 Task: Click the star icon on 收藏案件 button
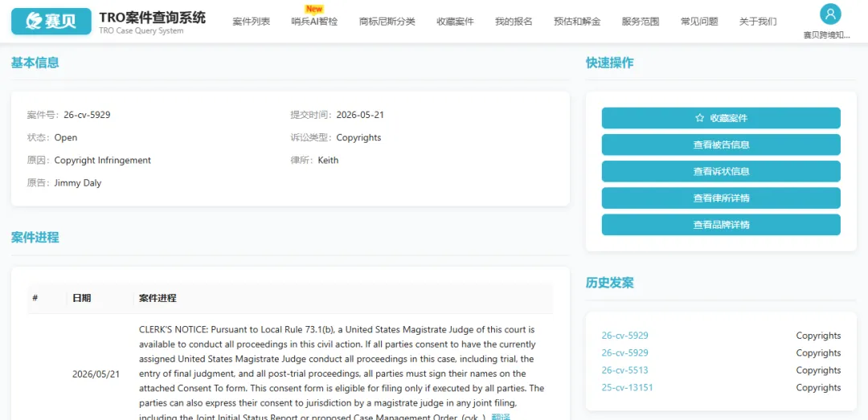(699, 118)
